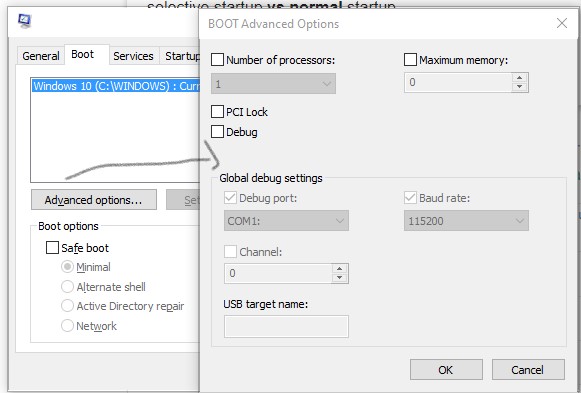
Task: Toggle the Baud rate checkbox
Action: [x=410, y=197]
